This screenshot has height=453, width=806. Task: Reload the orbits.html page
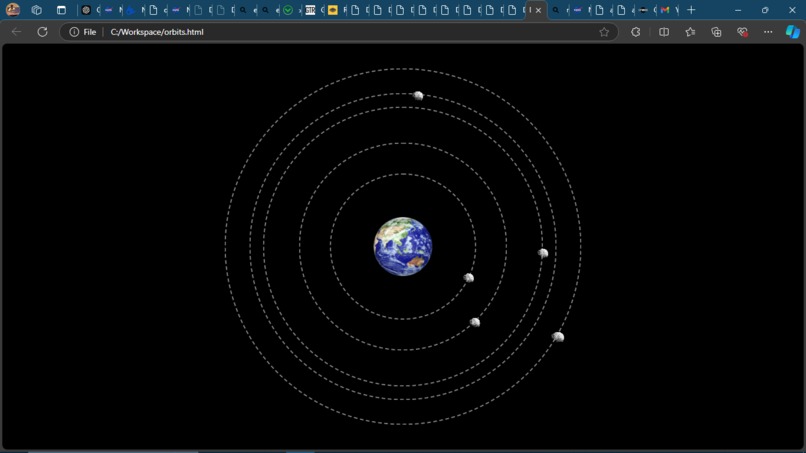pyautogui.click(x=42, y=32)
